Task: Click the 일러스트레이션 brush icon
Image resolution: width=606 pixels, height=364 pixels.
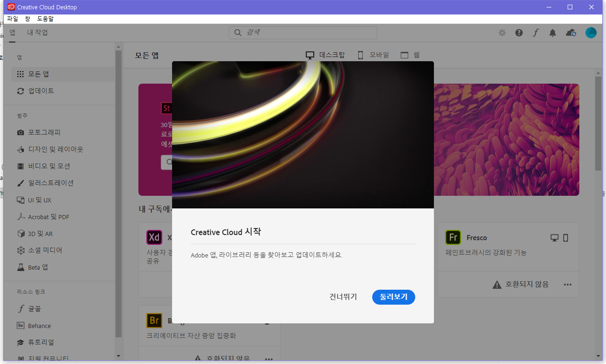Action: 21,183
